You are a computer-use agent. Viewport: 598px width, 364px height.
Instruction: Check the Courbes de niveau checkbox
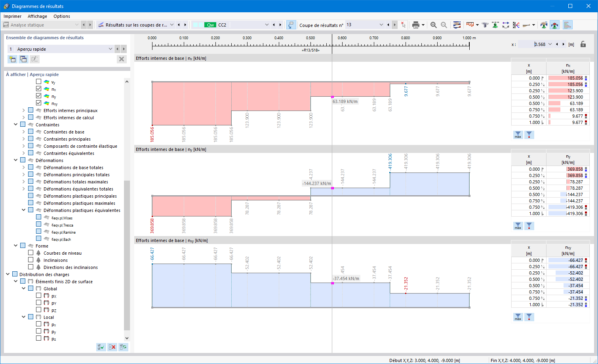pos(30,253)
